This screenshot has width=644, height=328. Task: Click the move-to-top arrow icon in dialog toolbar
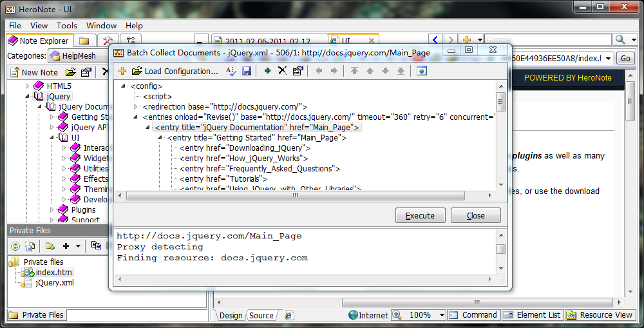tap(354, 71)
